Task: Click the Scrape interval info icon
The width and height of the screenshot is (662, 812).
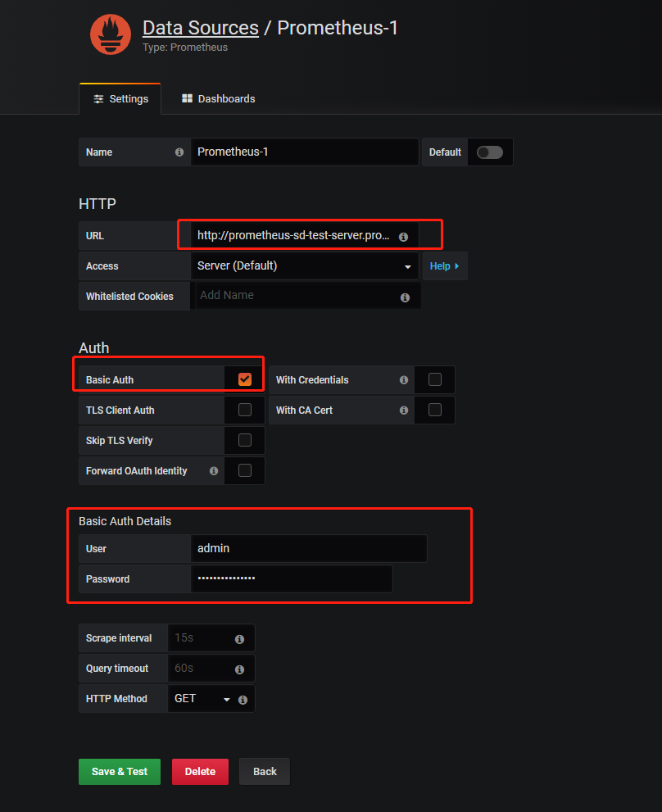Action: [x=239, y=639]
